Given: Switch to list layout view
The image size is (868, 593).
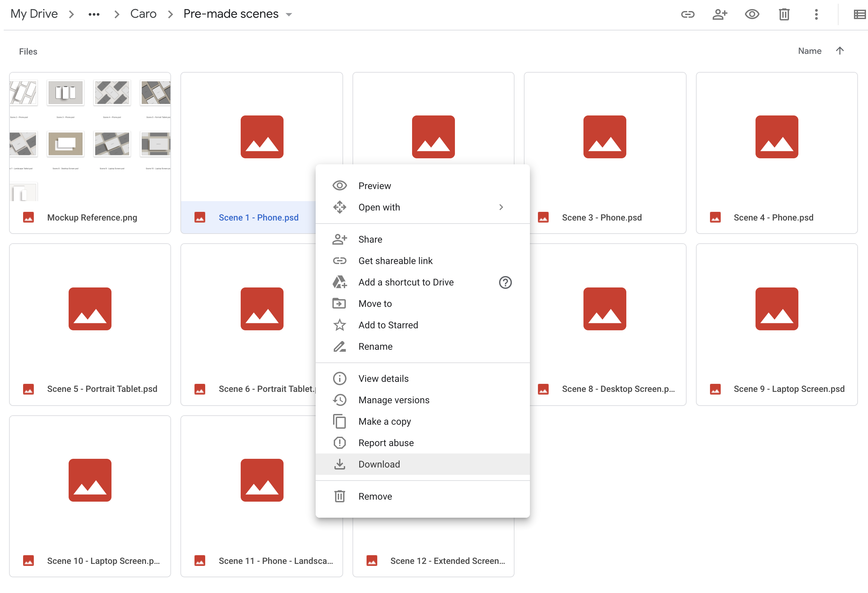Looking at the screenshot, I should coord(859,14).
